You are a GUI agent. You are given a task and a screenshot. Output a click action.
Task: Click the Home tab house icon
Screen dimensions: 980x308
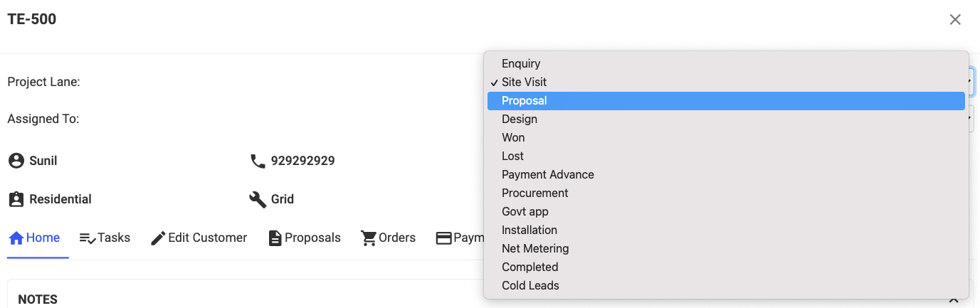(x=16, y=238)
